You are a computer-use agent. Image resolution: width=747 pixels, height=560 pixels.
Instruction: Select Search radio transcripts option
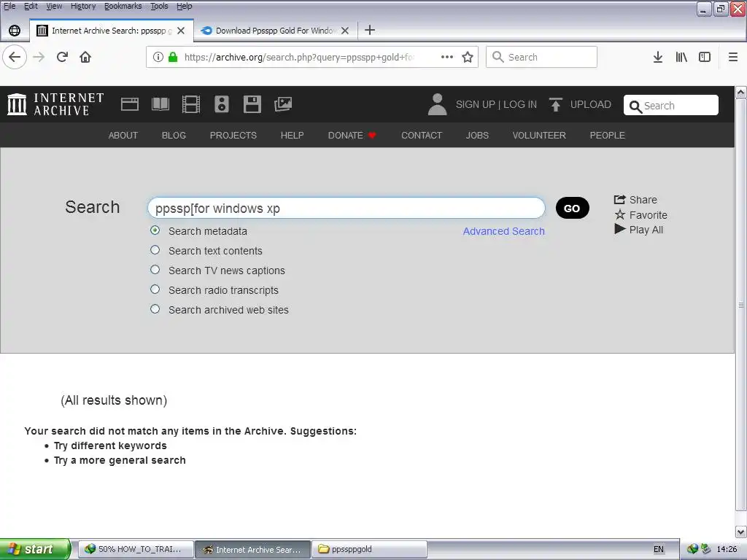[x=155, y=289]
